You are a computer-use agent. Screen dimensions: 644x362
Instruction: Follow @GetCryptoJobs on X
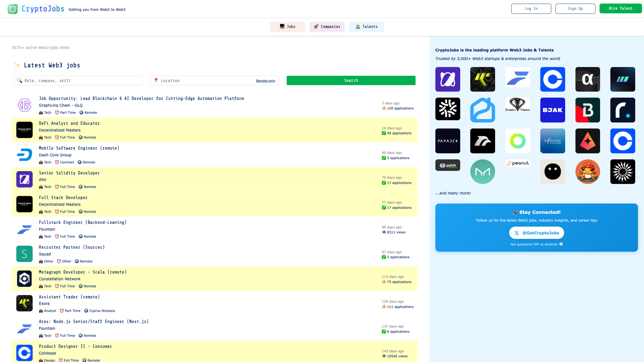pyautogui.click(x=536, y=233)
